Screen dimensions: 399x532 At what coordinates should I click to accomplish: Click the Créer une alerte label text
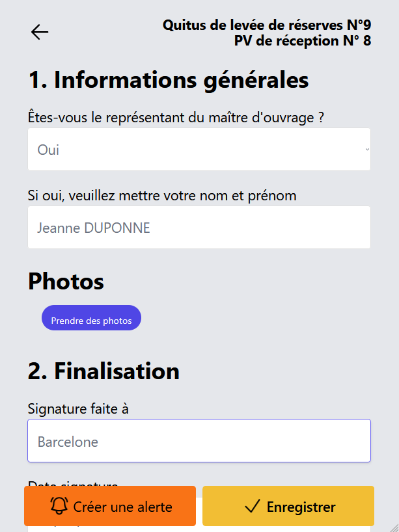click(x=122, y=507)
